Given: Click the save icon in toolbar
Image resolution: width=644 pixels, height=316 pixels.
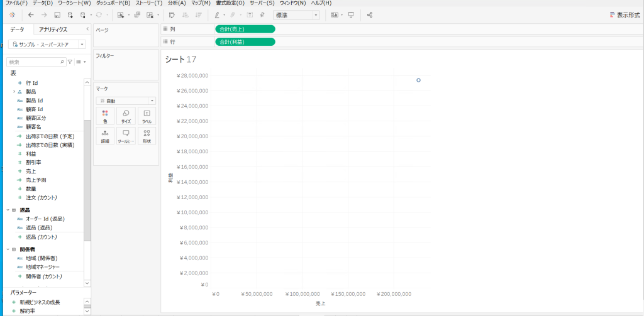Looking at the screenshot, I should (x=57, y=14).
